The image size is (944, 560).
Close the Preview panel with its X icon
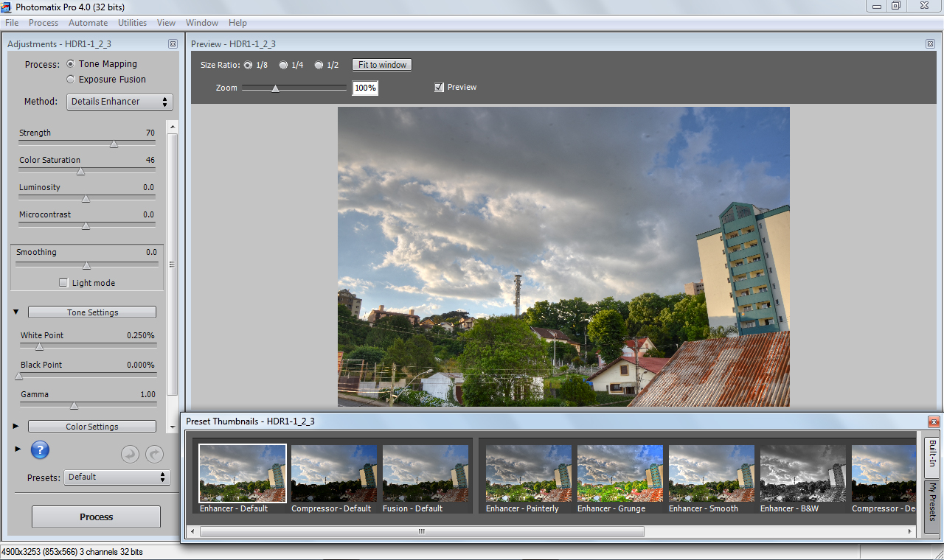point(930,44)
